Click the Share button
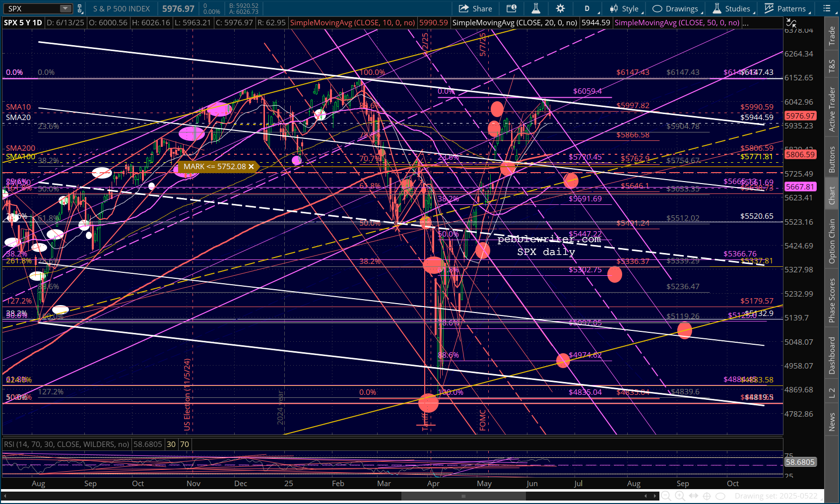 tap(475, 8)
